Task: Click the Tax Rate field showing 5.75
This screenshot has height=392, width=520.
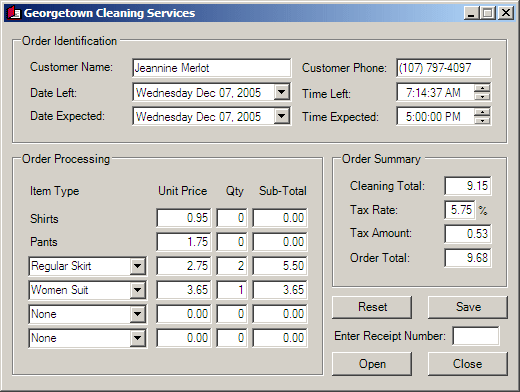Action: coord(460,210)
